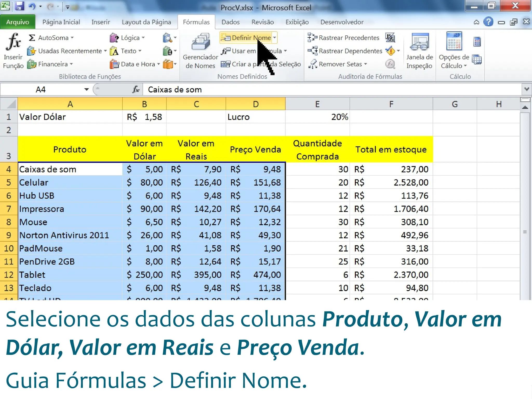The width and height of the screenshot is (532, 399).
Task: Open Gerenciador de Nomes
Action: (200, 51)
